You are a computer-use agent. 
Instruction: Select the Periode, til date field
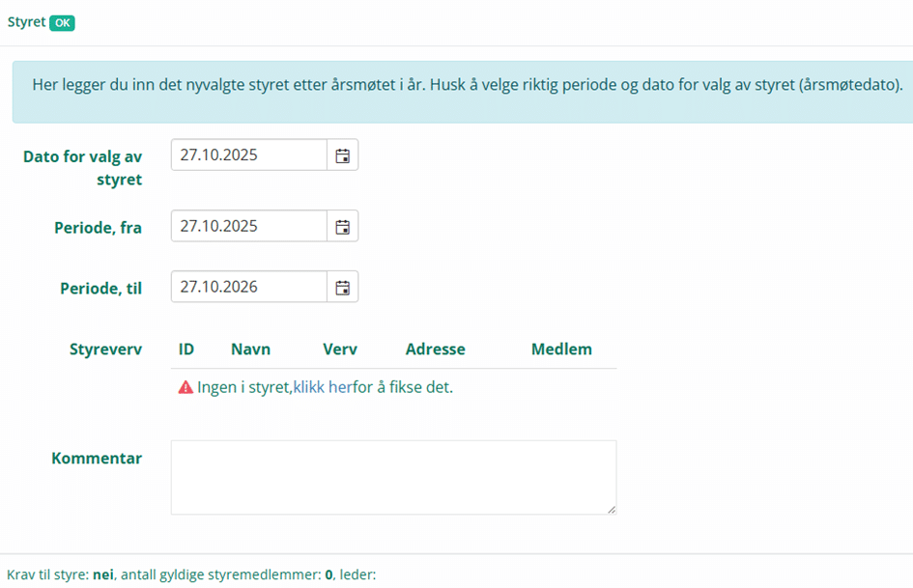(x=248, y=287)
